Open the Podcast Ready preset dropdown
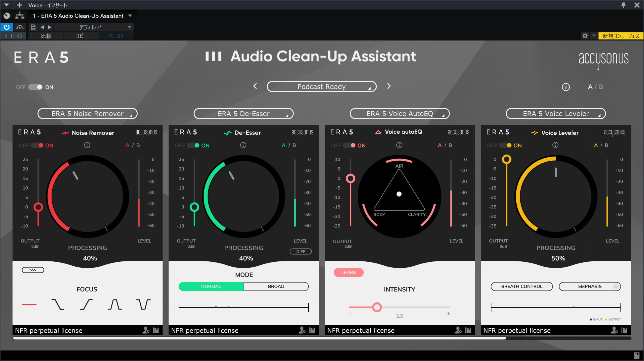Screen dimensions: 644x361 (321, 86)
